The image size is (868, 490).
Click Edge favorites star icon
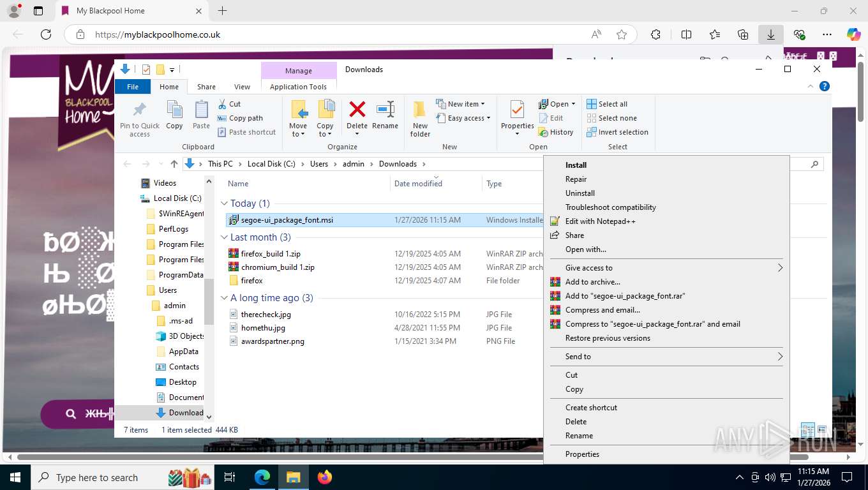click(622, 34)
